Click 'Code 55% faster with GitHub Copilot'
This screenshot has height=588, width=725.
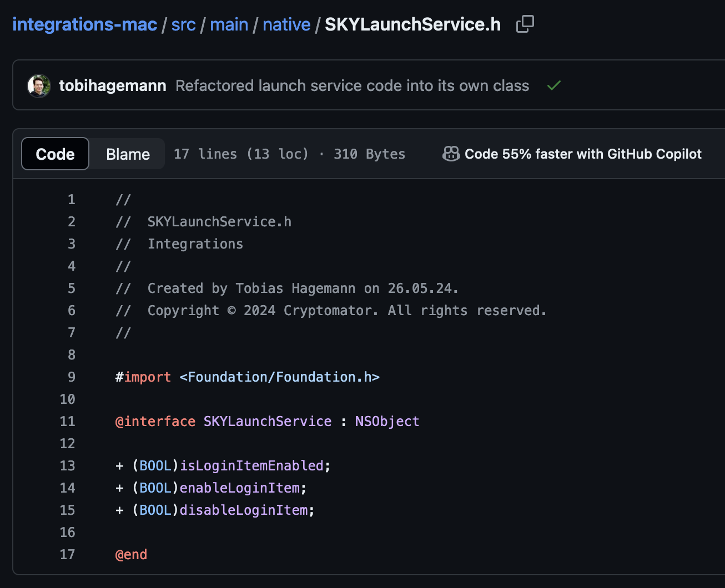point(583,154)
